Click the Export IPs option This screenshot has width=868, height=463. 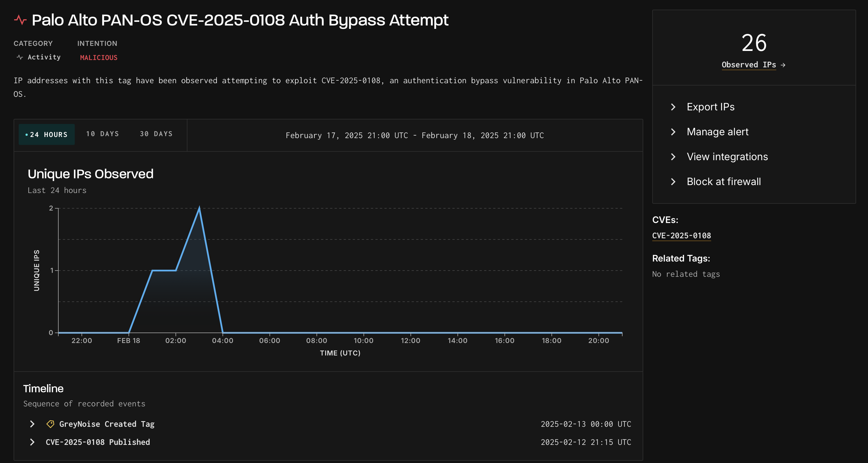(x=711, y=107)
